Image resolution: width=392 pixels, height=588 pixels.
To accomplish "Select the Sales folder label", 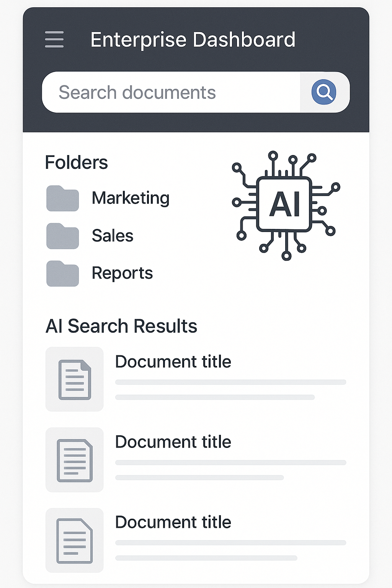I will [112, 236].
